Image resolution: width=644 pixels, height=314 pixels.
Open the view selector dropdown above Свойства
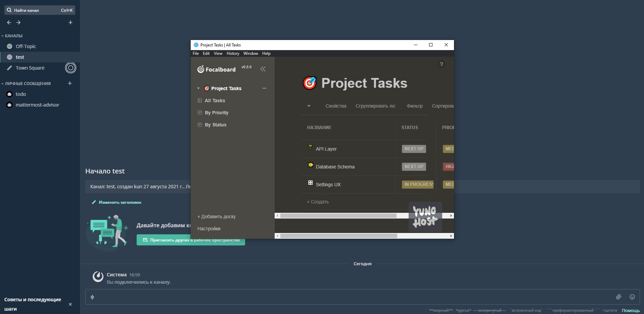[309, 106]
